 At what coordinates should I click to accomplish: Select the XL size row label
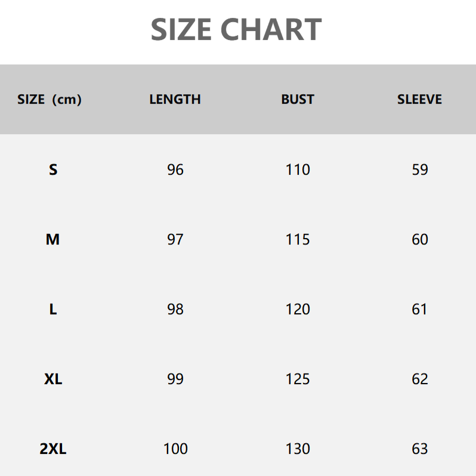(x=53, y=379)
